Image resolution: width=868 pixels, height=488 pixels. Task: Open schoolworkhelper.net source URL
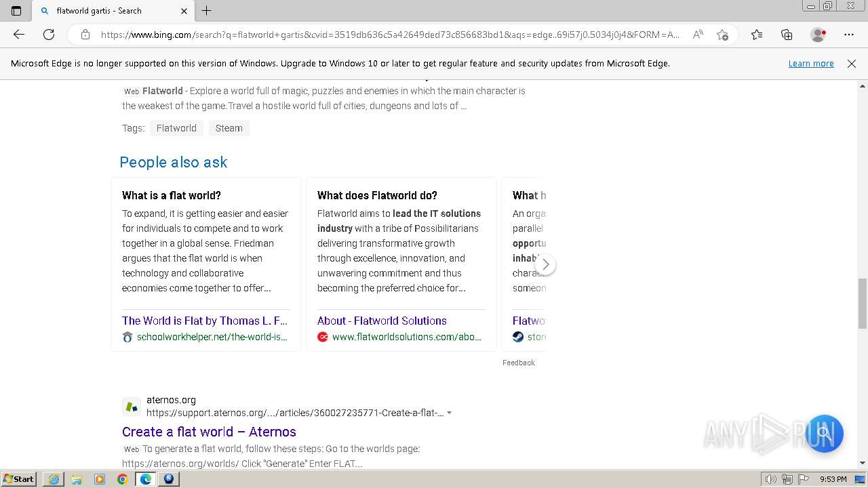tap(212, 337)
